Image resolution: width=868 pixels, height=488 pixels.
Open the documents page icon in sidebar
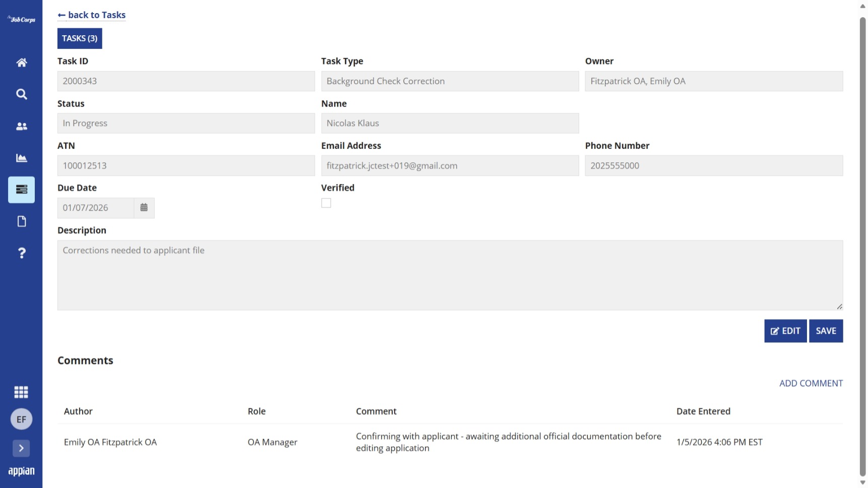click(21, 221)
